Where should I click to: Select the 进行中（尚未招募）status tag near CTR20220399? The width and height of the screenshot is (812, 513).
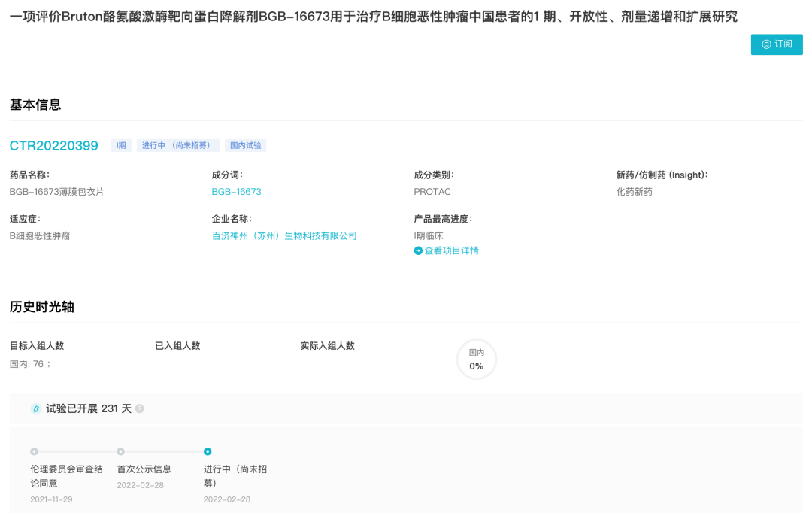[178, 146]
